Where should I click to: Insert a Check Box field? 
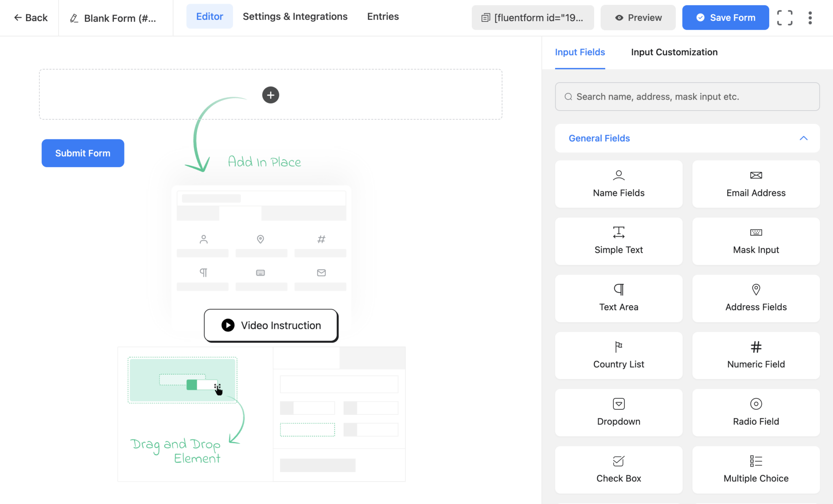click(x=618, y=470)
